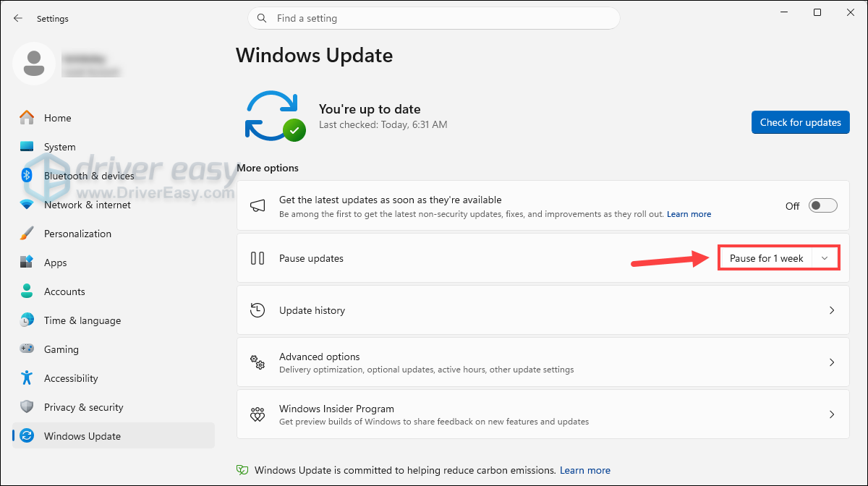This screenshot has width=868, height=486.
Task: Click the Accounts person icon
Action: [27, 291]
